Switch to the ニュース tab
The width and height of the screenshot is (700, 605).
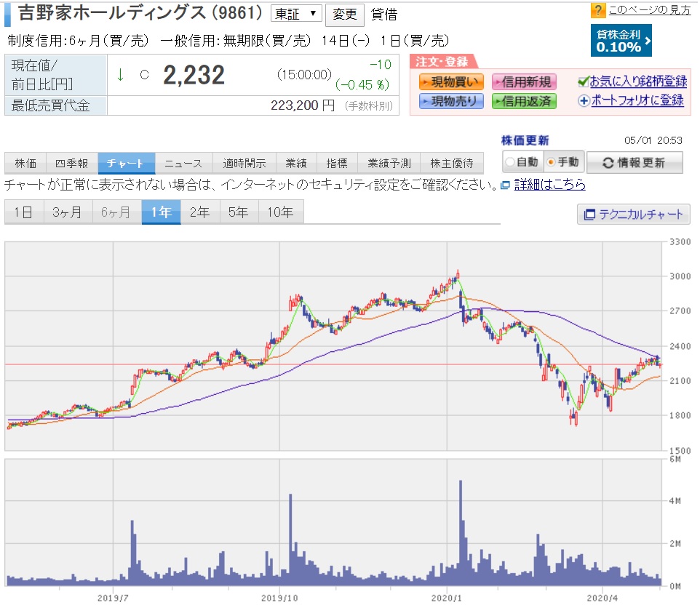click(x=183, y=164)
